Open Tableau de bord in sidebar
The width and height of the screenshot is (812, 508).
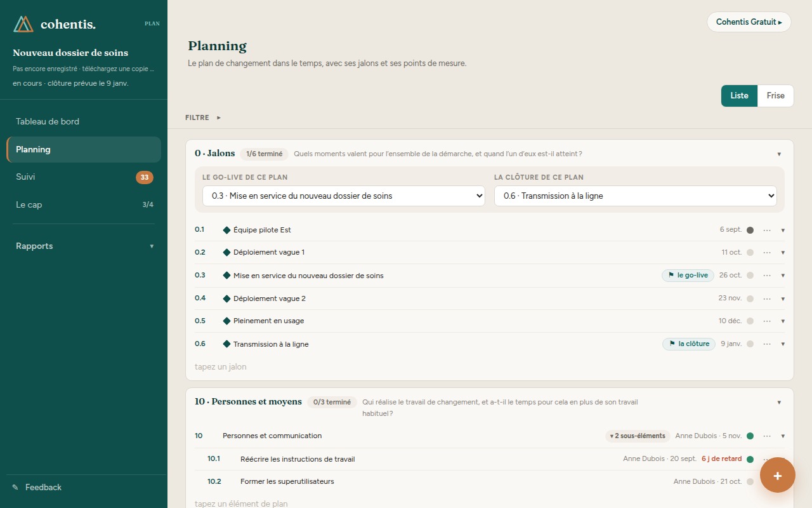pyautogui.click(x=84, y=122)
